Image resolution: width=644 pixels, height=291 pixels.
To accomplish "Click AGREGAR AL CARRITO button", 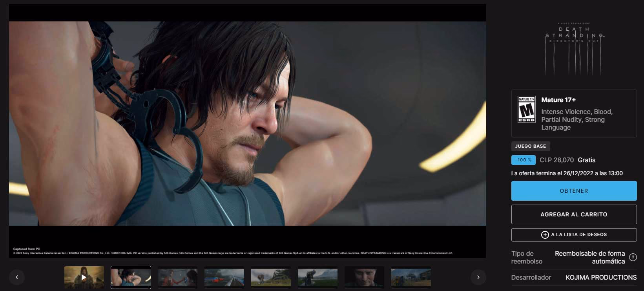I will 574,214.
